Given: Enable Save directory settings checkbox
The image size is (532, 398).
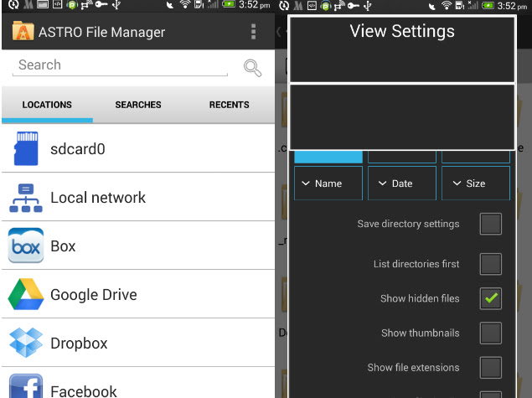Looking at the screenshot, I should [491, 224].
